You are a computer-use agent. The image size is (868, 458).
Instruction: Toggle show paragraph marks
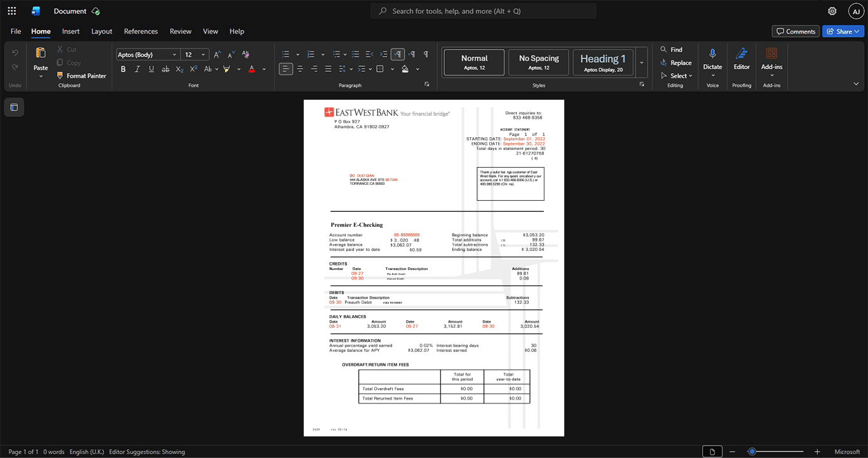426,55
